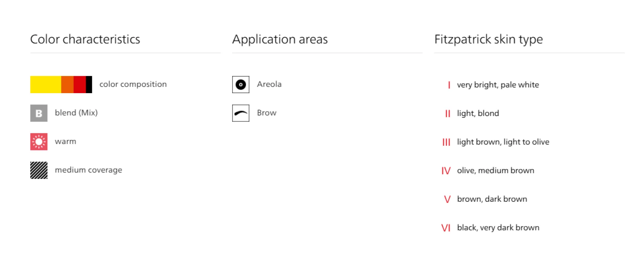Click the 'color composition' label
Screen dimensions: 644x256
tap(133, 84)
